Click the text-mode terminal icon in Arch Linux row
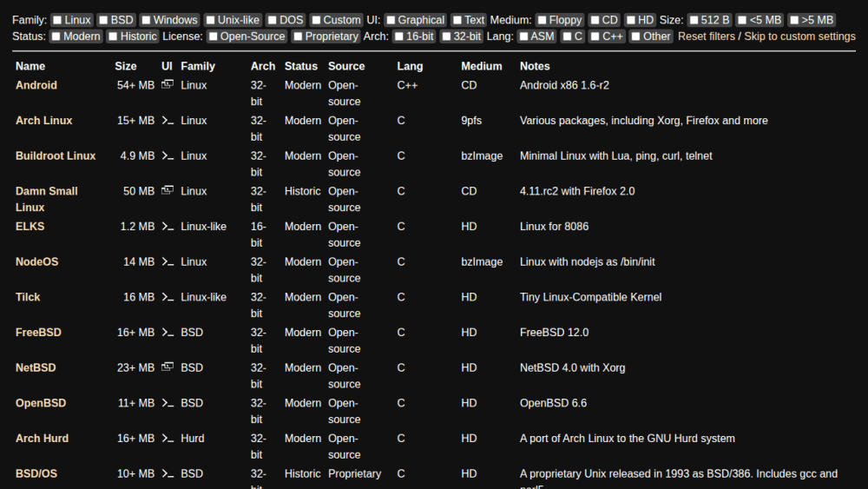The height and width of the screenshot is (489, 868). click(168, 120)
